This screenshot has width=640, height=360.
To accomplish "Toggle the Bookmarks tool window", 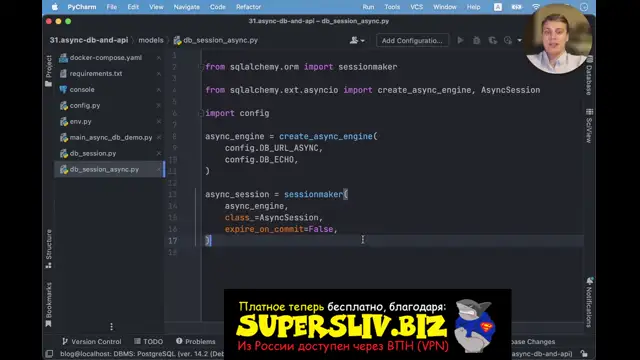I will [49, 304].
